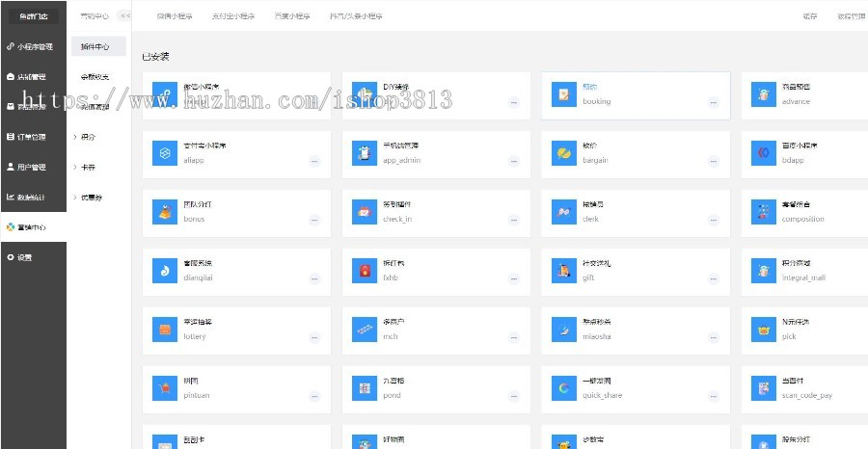Open the more-options button on the bonus card
The image size is (868, 449).
coord(314,221)
